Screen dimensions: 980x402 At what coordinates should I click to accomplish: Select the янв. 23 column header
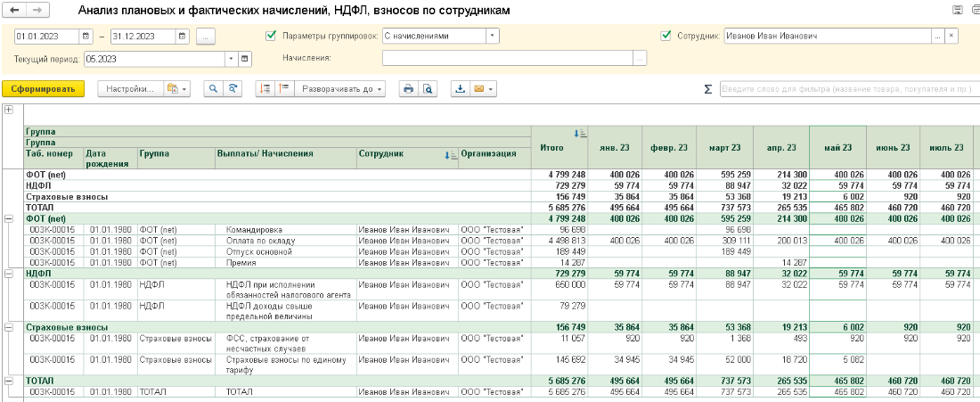(615, 148)
